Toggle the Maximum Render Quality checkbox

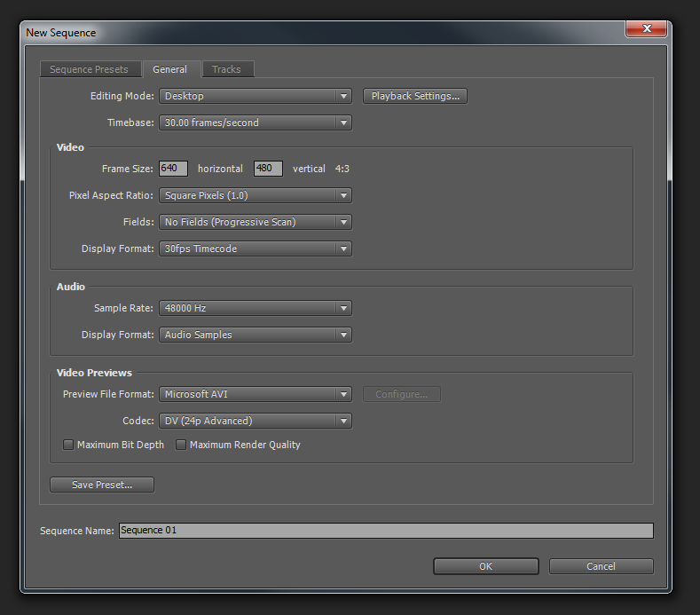(181, 445)
